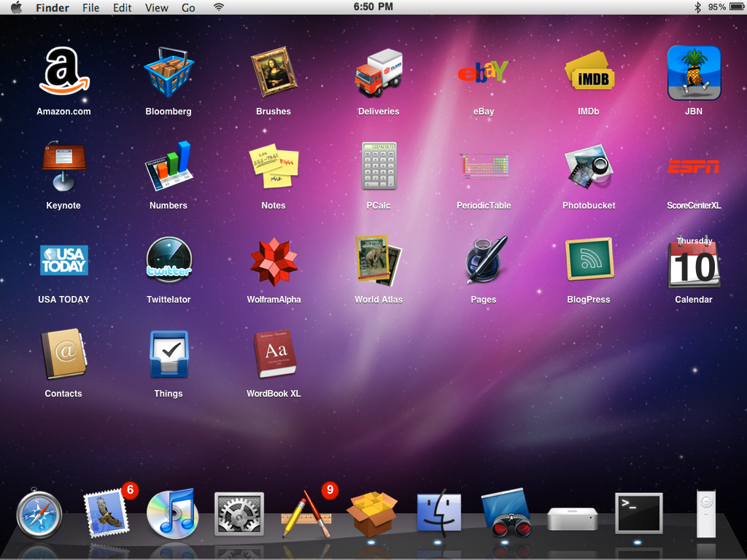Open the Finder face in the dock
Viewport: 747px width, 560px height.
click(x=438, y=513)
